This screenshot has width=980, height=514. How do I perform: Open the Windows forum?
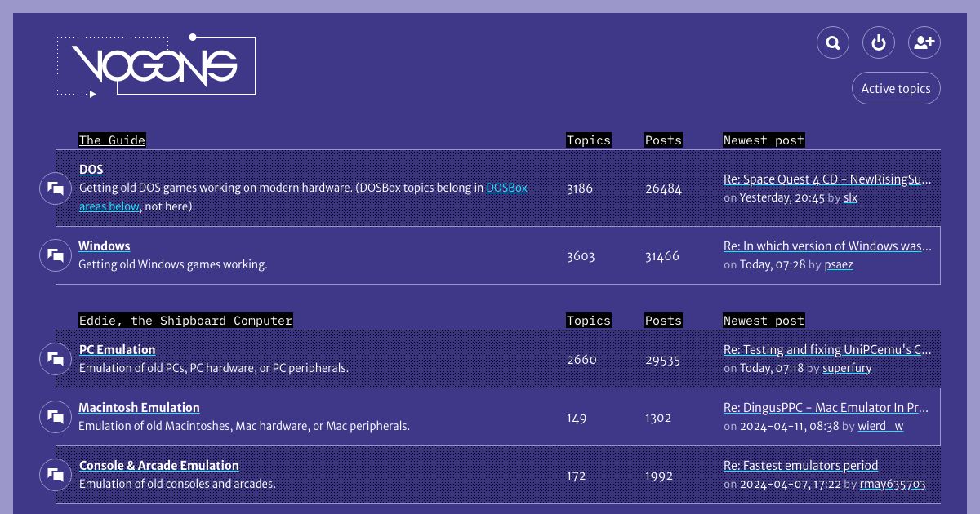[105, 246]
